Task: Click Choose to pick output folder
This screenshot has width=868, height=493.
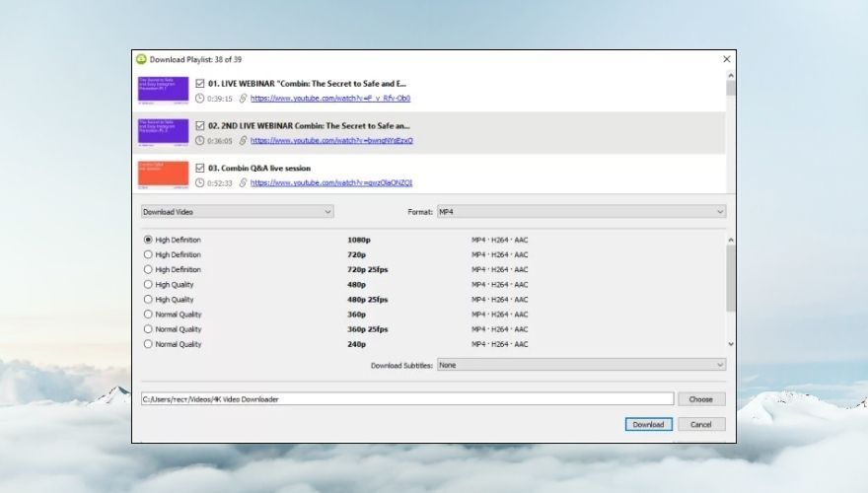Action: (701, 399)
